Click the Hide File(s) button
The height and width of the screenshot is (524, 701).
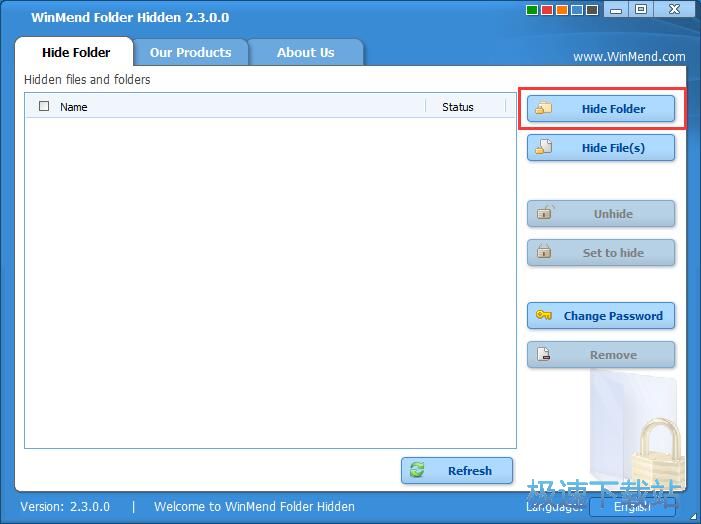601,148
